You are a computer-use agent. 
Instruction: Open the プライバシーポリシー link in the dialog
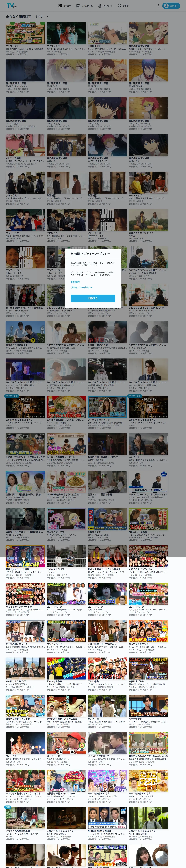click(x=82, y=287)
